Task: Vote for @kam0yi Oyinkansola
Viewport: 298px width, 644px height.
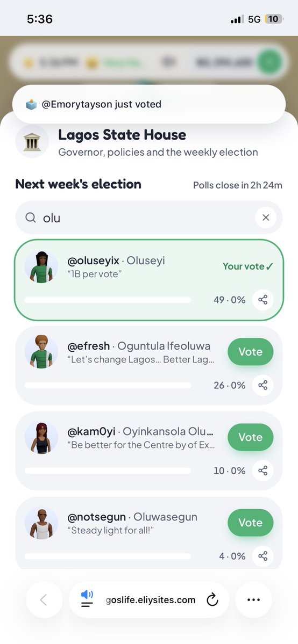Action: [250, 437]
